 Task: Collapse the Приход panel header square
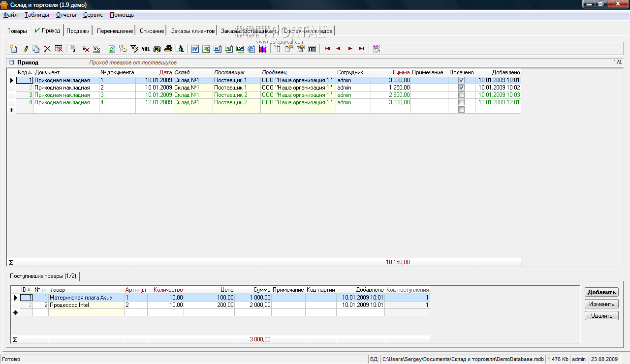(11, 62)
